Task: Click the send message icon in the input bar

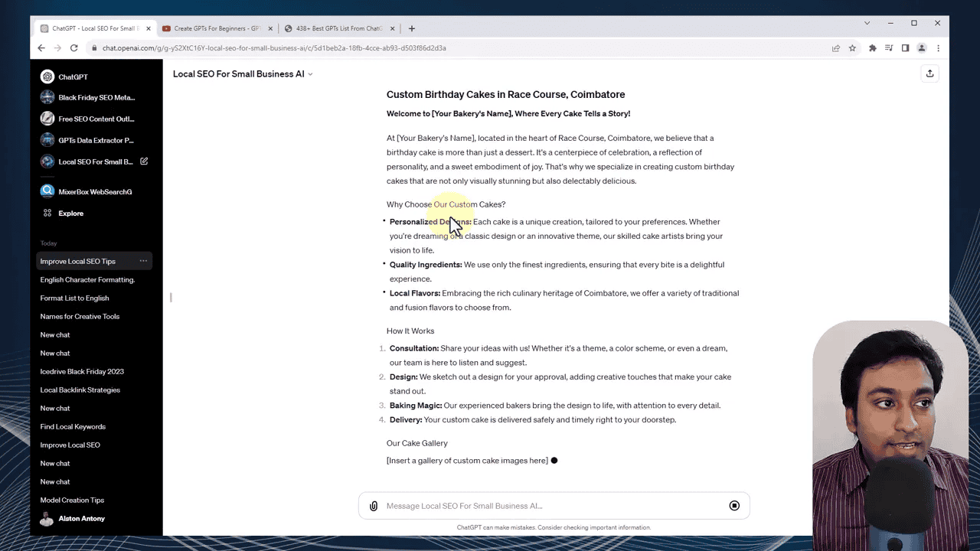Action: [733, 505]
